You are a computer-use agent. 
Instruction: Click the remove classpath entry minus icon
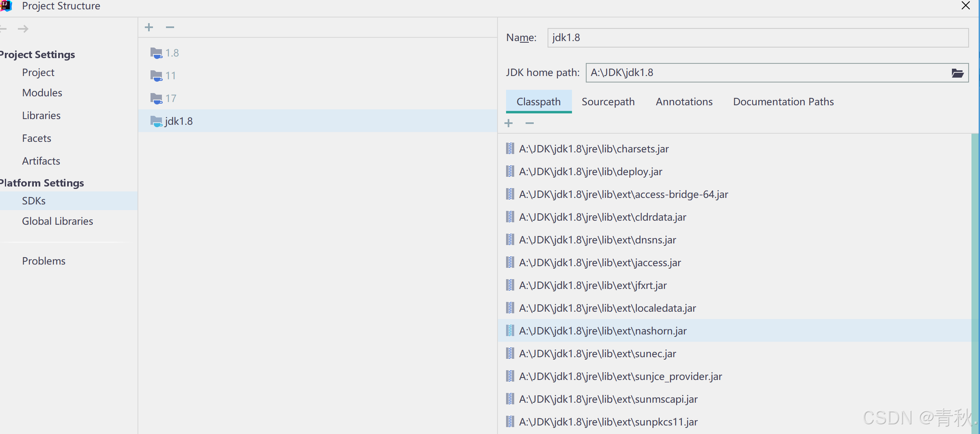click(x=529, y=123)
